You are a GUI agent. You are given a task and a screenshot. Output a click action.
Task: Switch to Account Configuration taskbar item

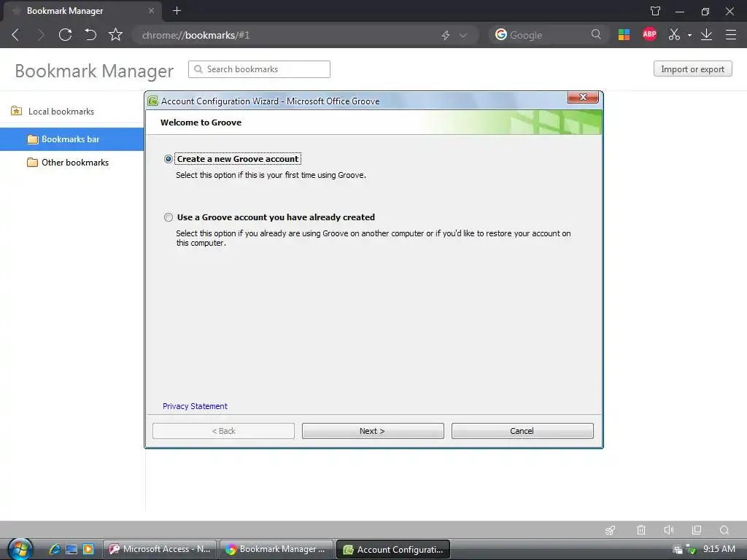tap(393, 550)
